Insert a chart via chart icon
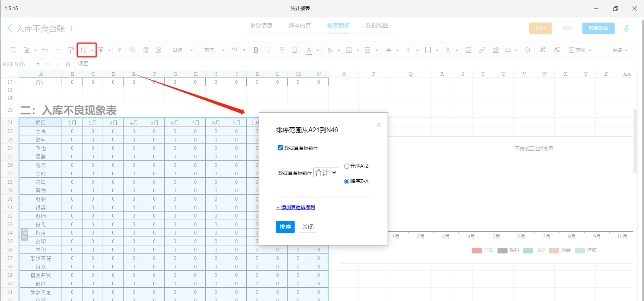 pos(496,50)
